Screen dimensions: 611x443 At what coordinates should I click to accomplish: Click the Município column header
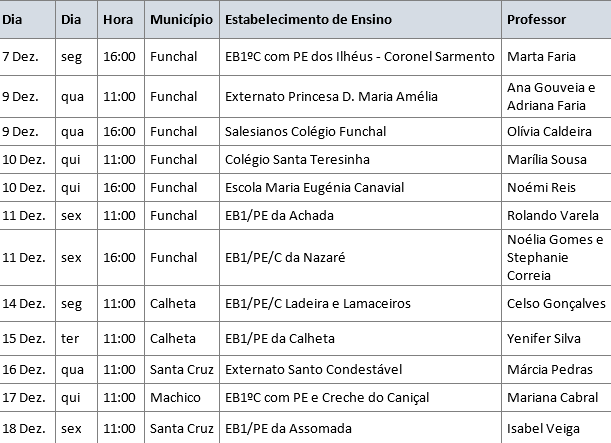180,20
